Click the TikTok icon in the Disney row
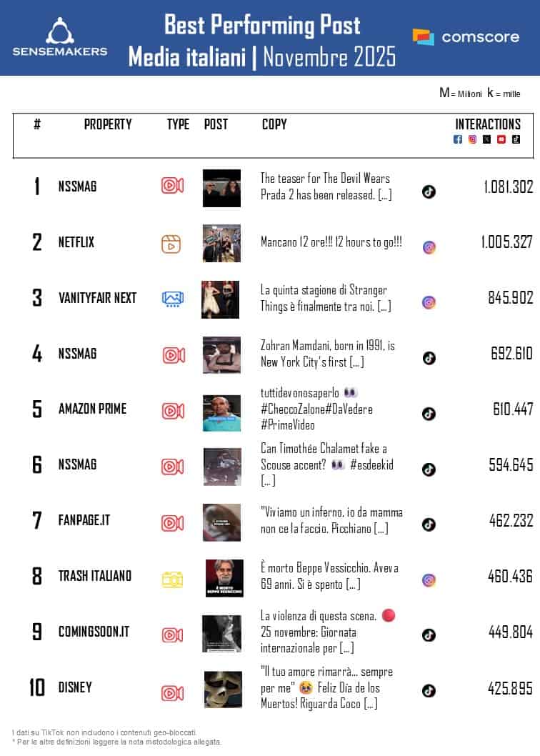 coord(429,690)
